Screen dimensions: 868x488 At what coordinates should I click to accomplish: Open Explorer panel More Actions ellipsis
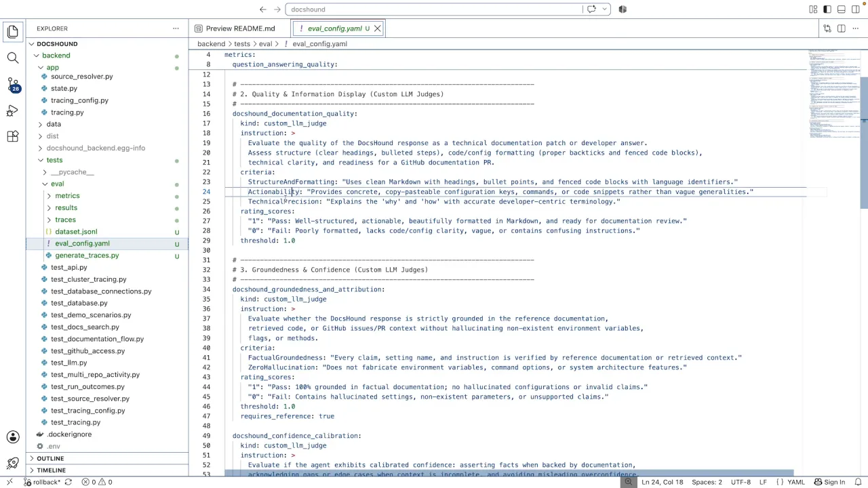(x=176, y=28)
